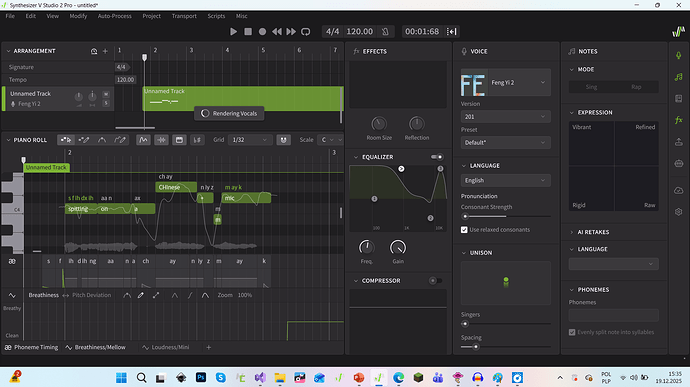The height and width of the screenshot is (387, 690).
Task: Add a new track with plus icon
Action: pyautogui.click(x=105, y=51)
